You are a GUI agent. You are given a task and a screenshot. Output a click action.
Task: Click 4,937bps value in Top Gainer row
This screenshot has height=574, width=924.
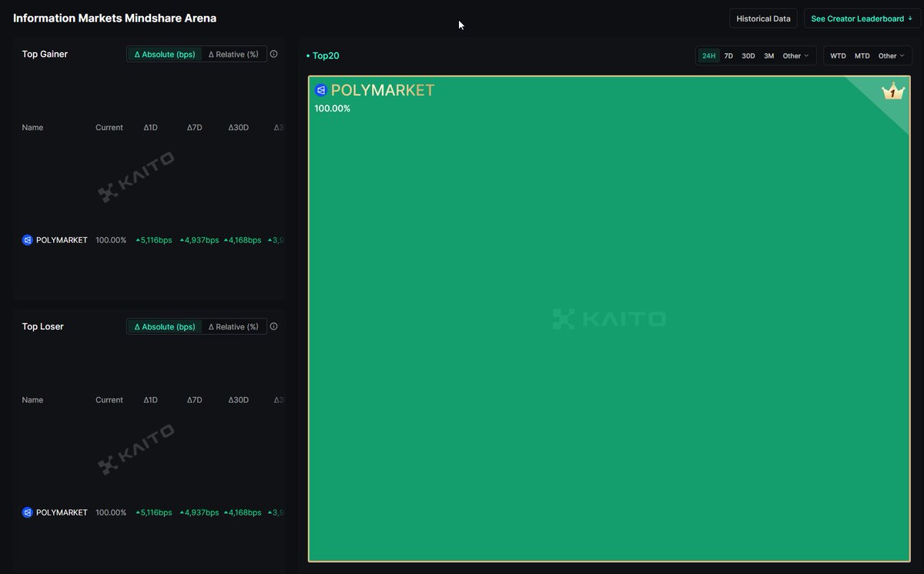point(199,240)
